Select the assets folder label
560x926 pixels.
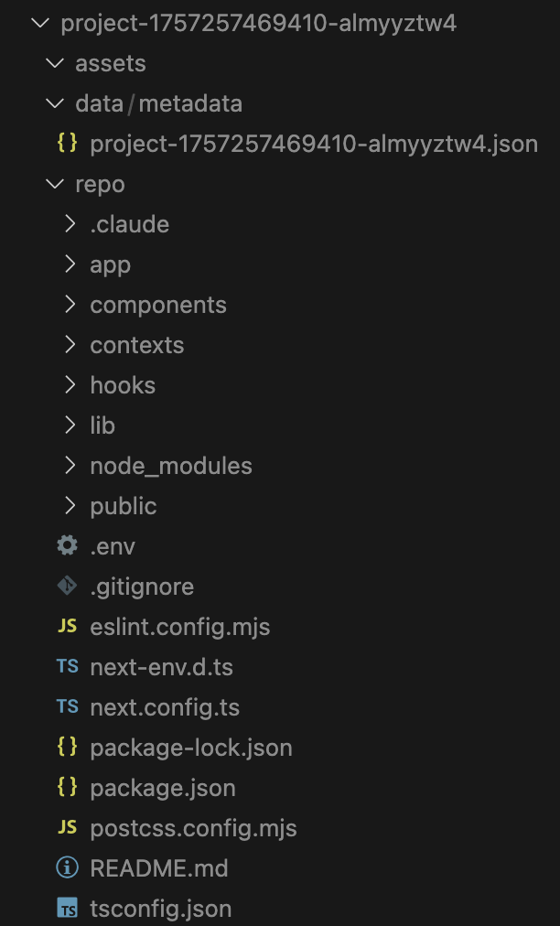[x=111, y=63]
